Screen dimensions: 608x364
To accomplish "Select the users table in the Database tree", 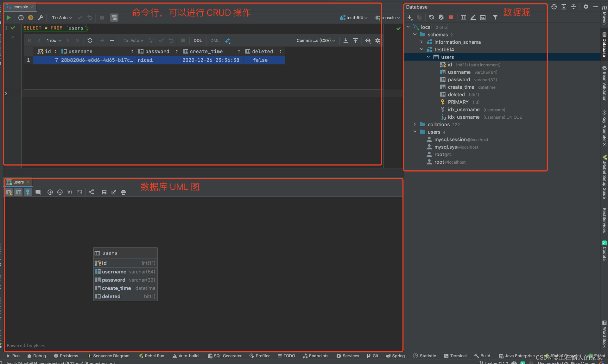I will pos(447,57).
